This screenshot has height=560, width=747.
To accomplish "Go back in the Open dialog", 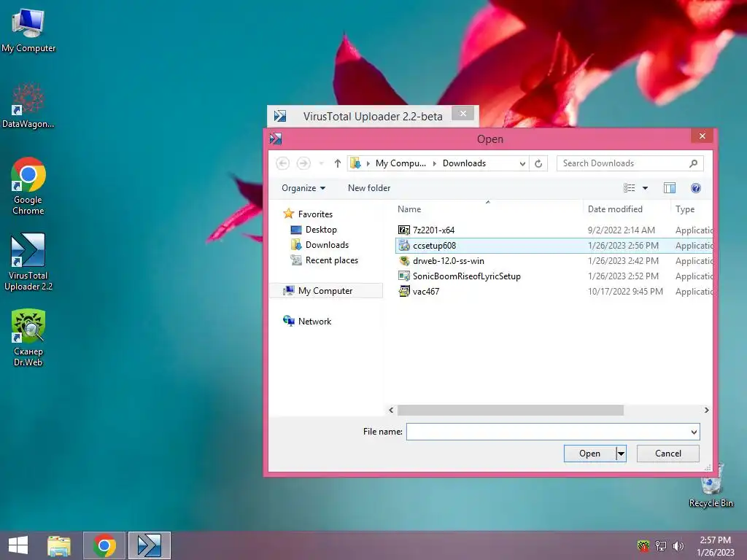I will coord(282,163).
